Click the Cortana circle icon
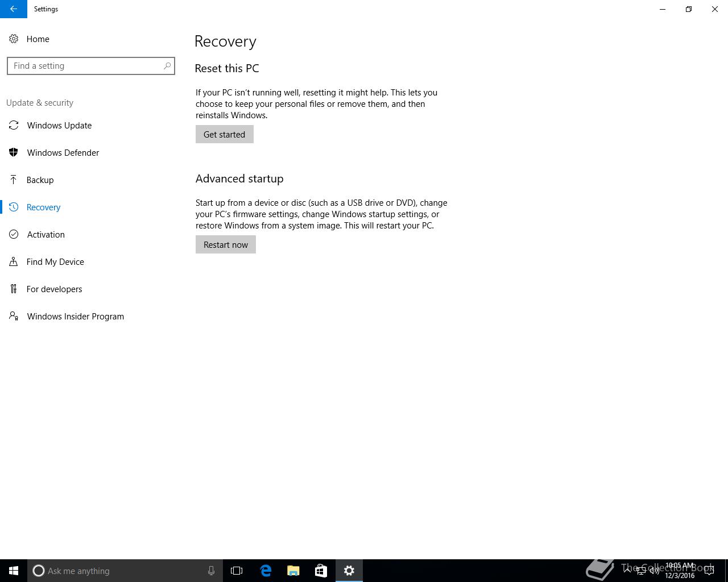 (x=39, y=571)
